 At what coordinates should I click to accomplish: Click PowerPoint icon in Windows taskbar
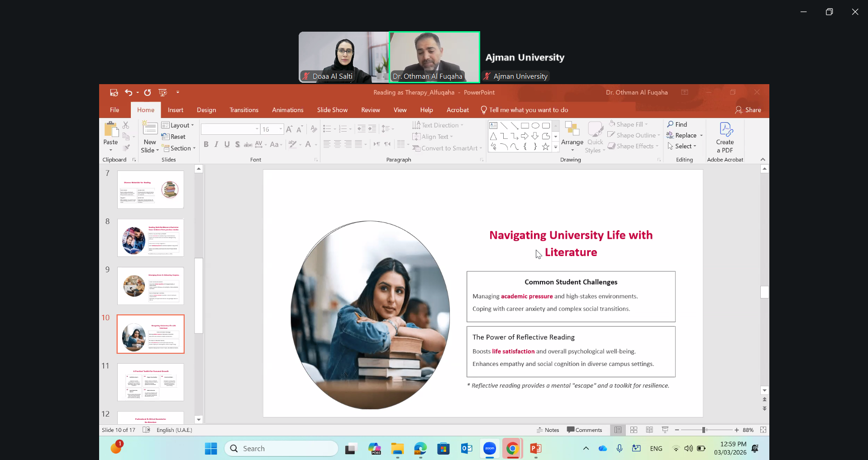[x=536, y=448]
